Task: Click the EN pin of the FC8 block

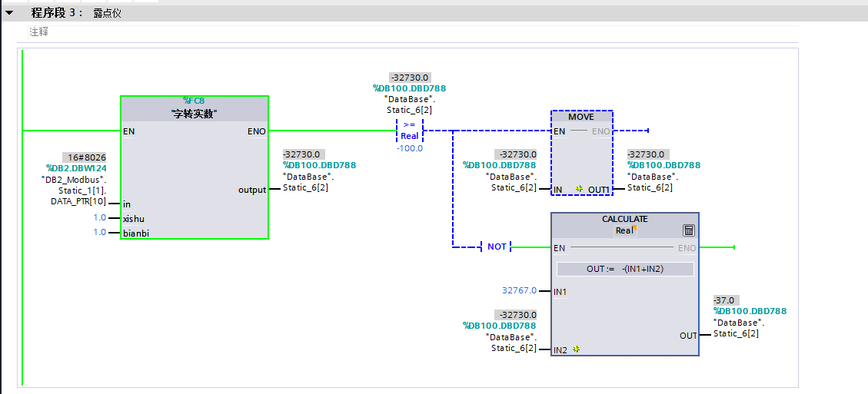Action: coord(128,131)
